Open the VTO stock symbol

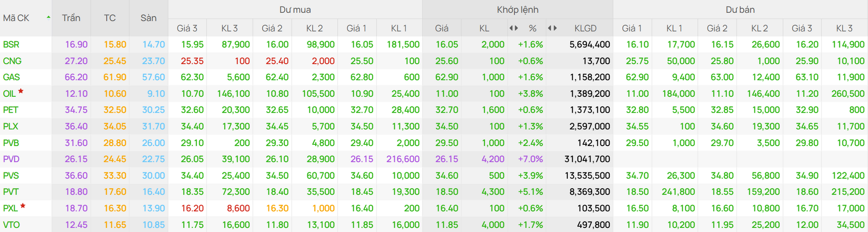[x=11, y=225]
